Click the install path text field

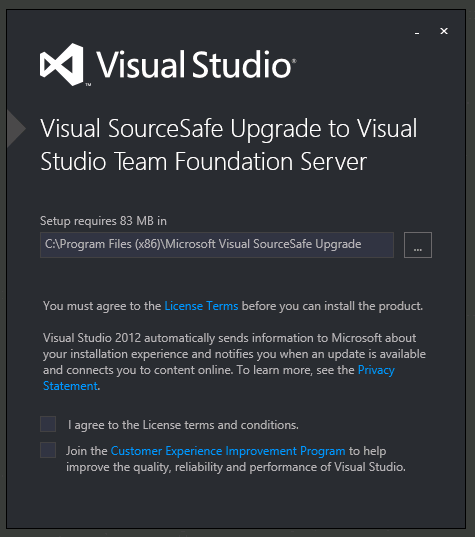217,245
